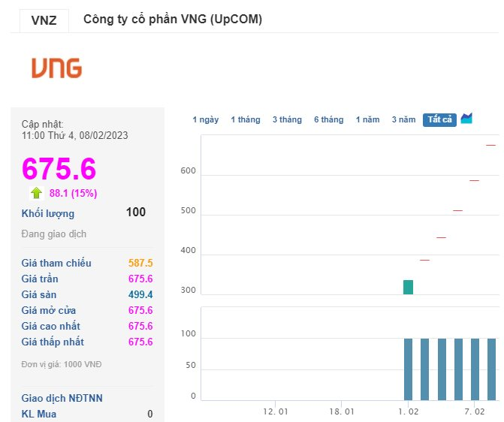Click reference price value 587.5
Image resolution: width=504 pixels, height=422 pixels.
point(140,263)
